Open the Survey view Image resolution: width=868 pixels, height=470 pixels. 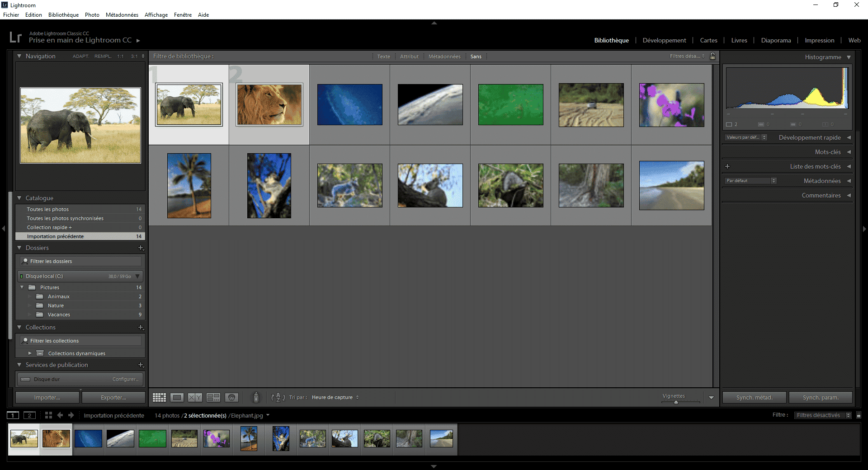point(213,398)
